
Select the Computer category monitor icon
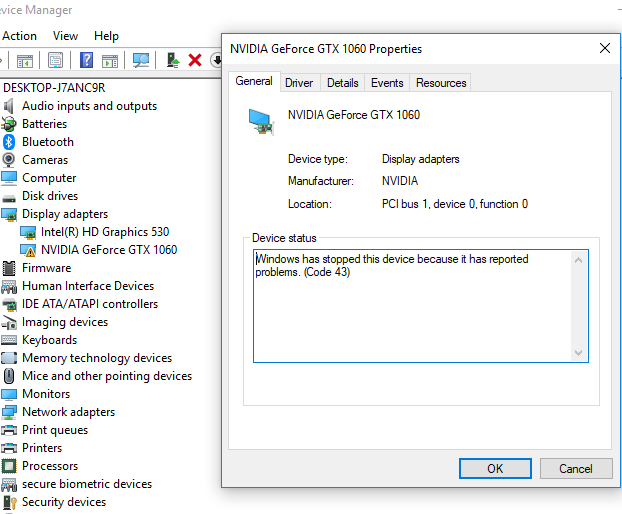pyautogui.click(x=9, y=178)
